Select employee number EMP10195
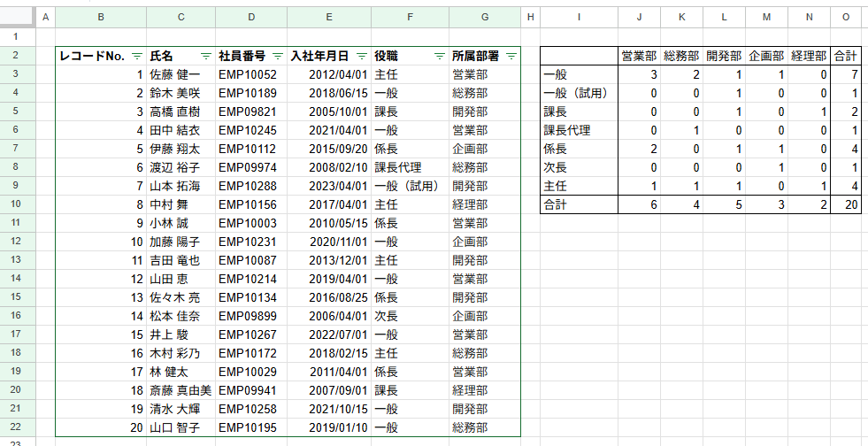Screen dimensions: 868x446 251,427
